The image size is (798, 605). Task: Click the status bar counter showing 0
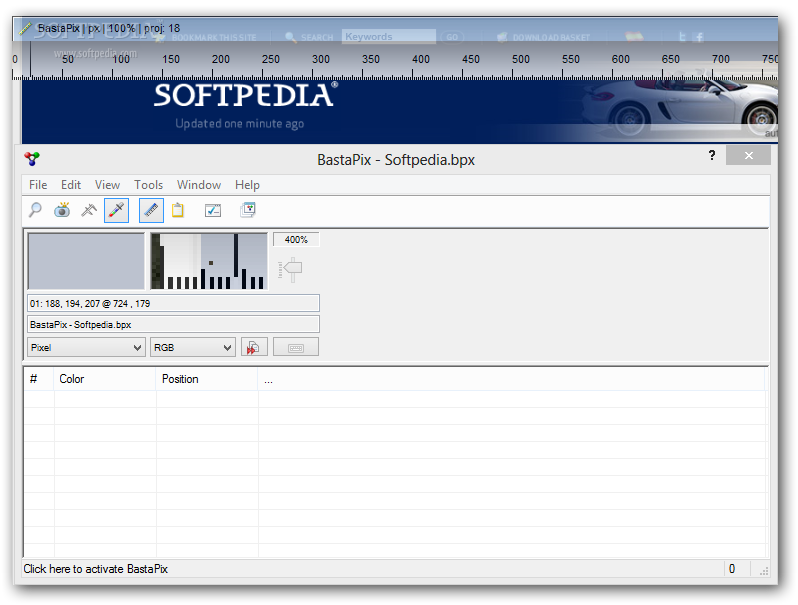(x=732, y=569)
